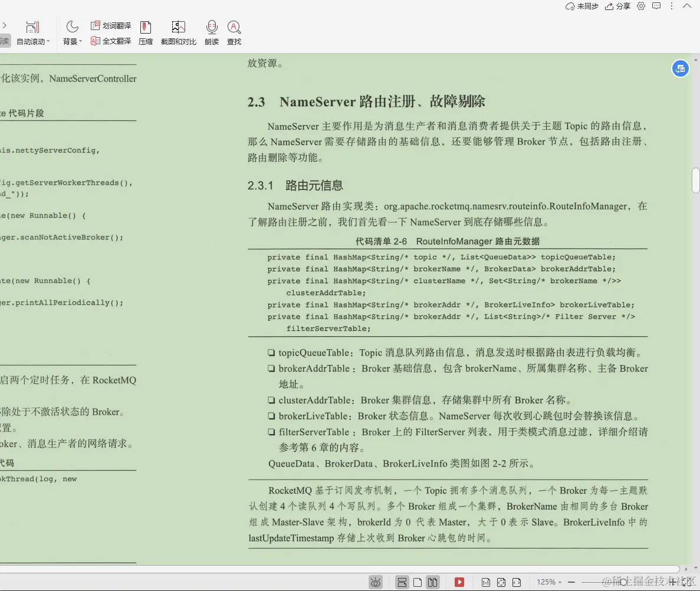
Task: Open 全文翻译 to translate the whole document
Action: point(111,41)
